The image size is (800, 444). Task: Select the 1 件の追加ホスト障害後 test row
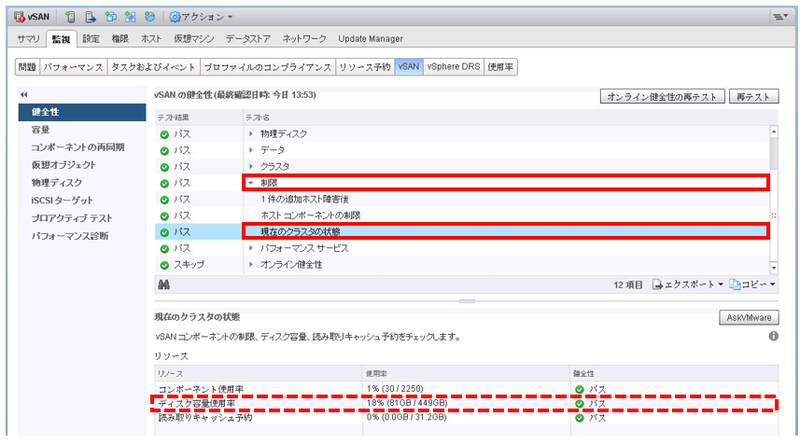coord(462,199)
